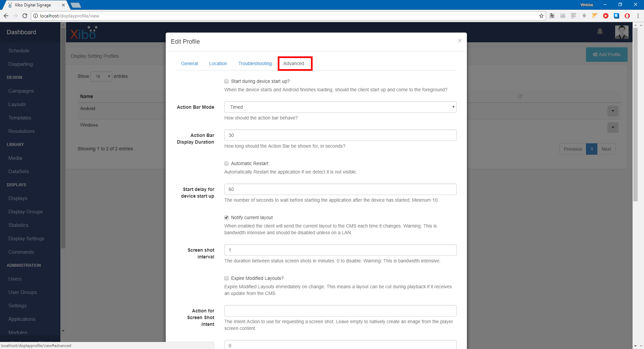Open DataSets page
Viewport: 644px width, 349px height.
(19, 171)
